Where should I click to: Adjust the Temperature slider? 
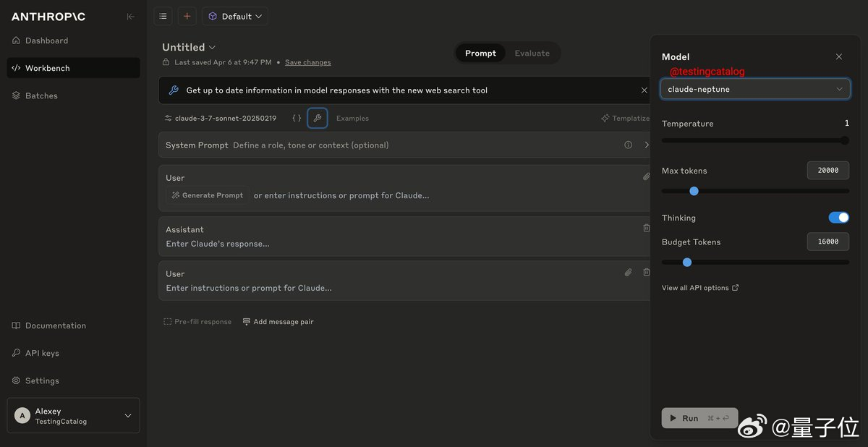coord(755,140)
